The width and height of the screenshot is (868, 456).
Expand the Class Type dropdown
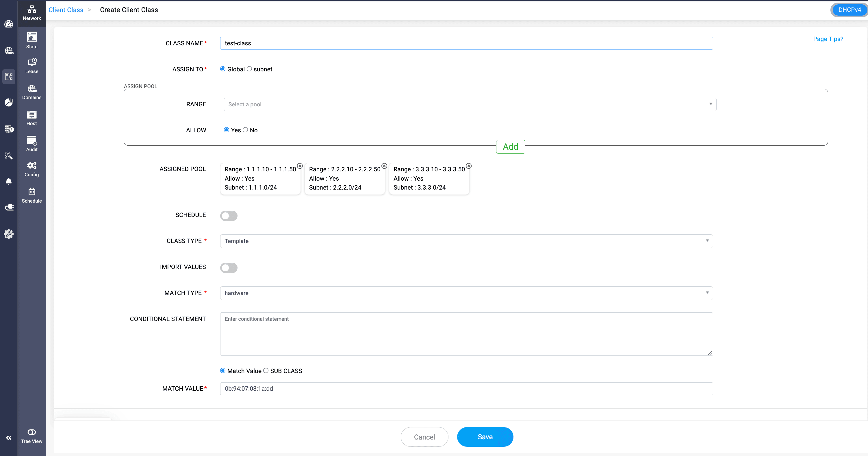pyautogui.click(x=466, y=241)
